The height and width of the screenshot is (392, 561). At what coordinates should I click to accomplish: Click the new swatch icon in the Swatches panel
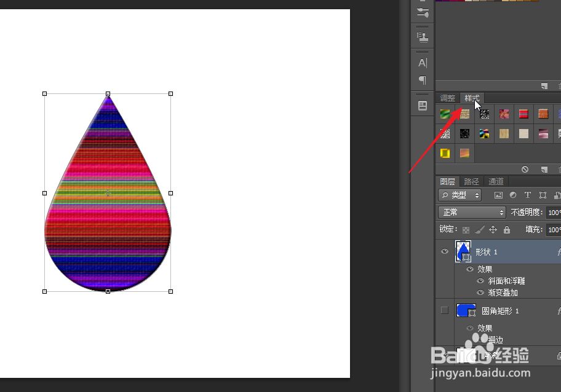544,86
